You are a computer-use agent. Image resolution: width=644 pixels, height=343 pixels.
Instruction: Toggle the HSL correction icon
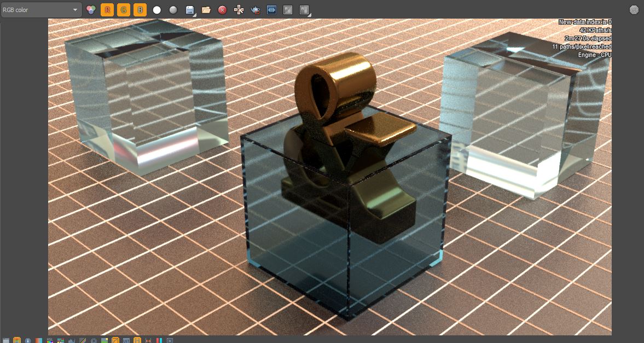[50, 340]
